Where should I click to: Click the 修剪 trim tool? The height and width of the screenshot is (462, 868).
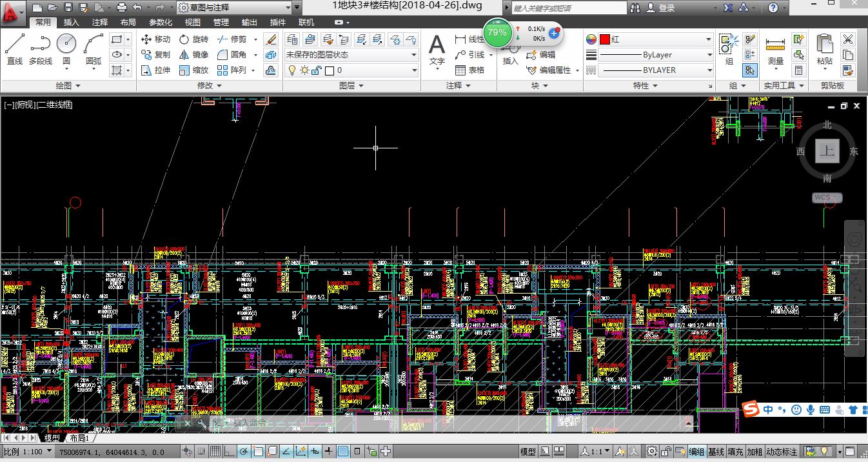232,39
